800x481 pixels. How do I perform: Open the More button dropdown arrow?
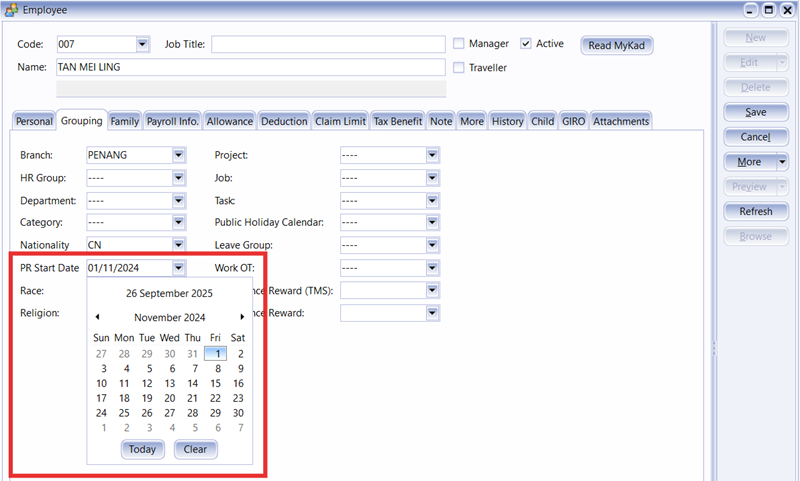781,162
